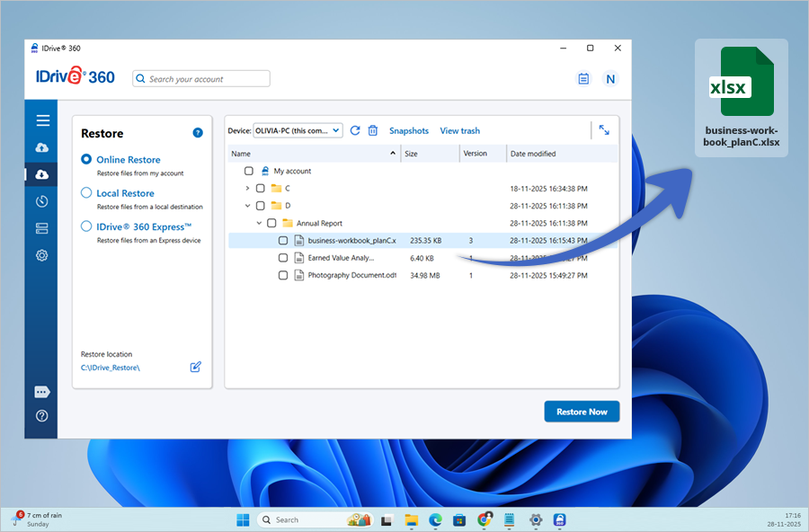Tick the Photography Document checkbox
This screenshot has height=532, width=809.
pos(283,275)
